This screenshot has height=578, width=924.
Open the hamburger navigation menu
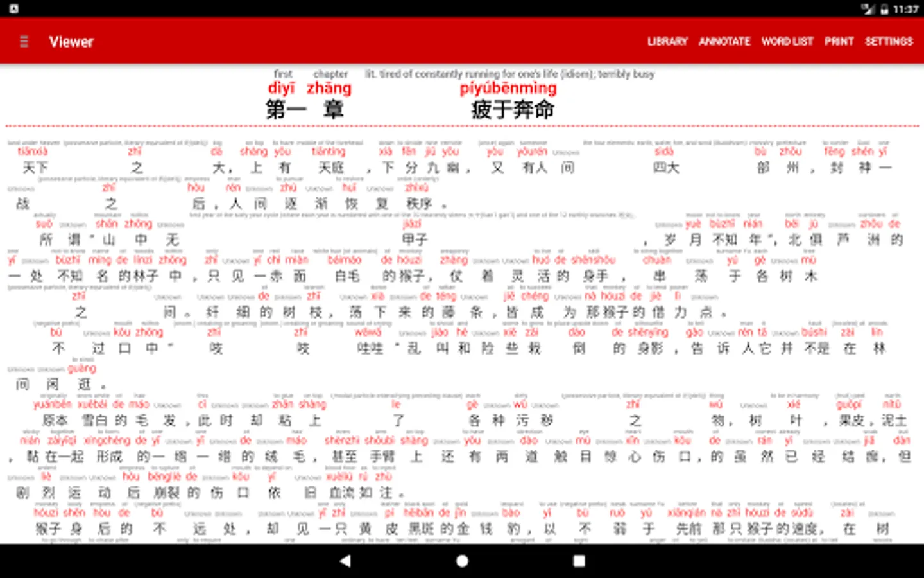[x=24, y=42]
